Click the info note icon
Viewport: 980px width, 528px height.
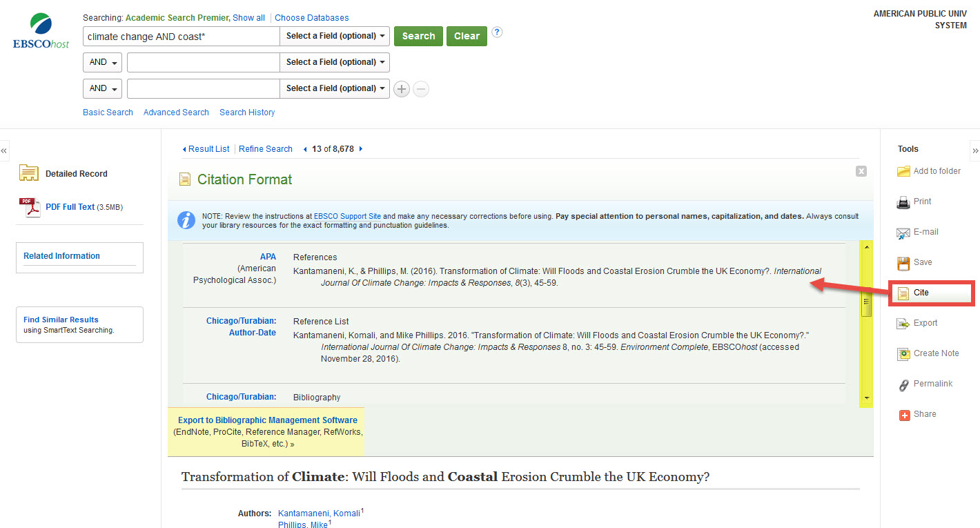point(186,220)
